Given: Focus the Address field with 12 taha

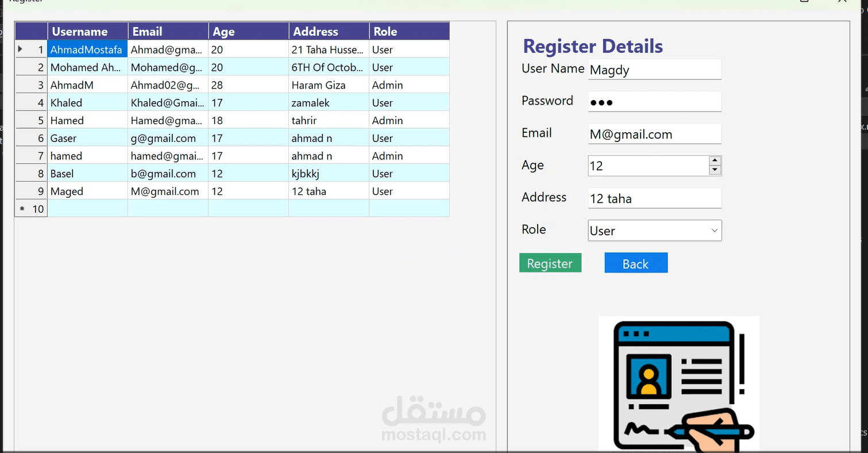Looking at the screenshot, I should pos(655,198).
